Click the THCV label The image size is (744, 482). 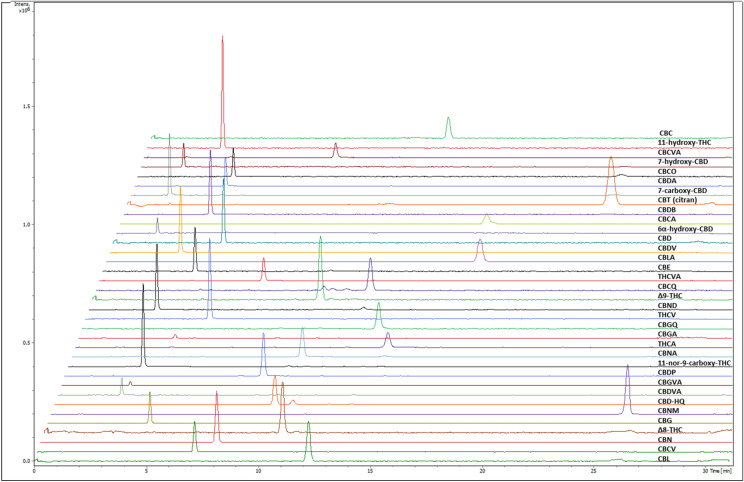tap(667, 315)
